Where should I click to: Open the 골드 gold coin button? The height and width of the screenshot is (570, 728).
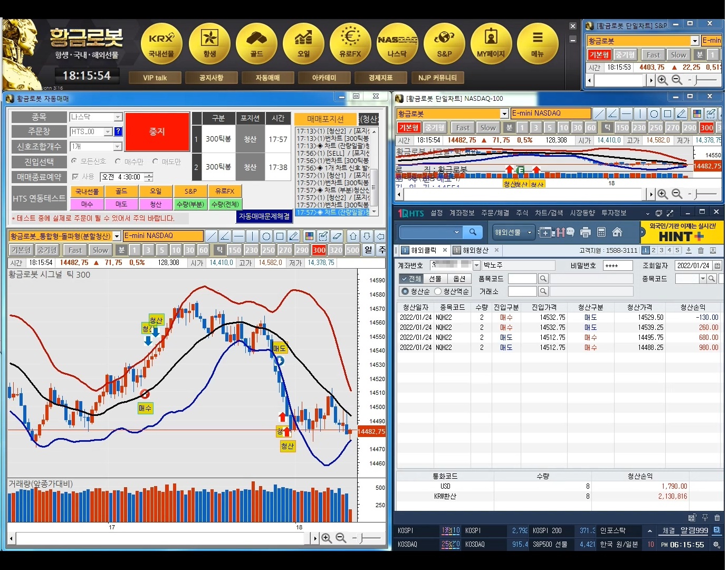point(256,44)
